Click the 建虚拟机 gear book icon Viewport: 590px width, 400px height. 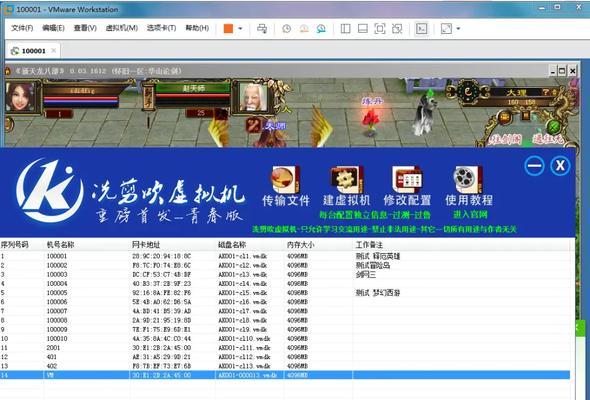[x=346, y=179]
